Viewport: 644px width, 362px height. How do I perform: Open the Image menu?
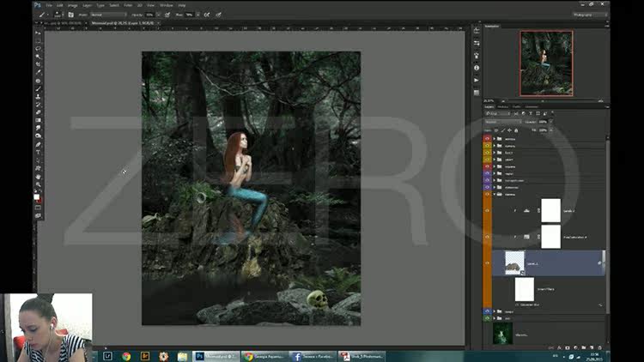click(72, 5)
